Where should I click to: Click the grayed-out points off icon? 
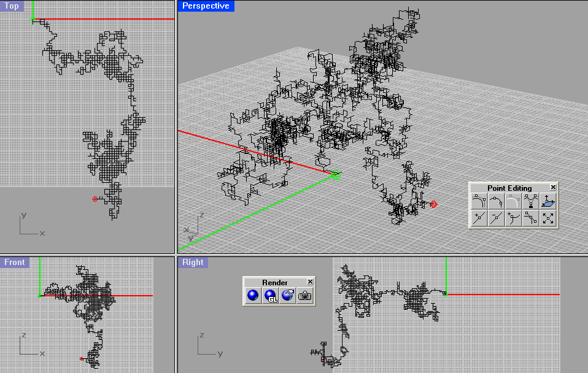(x=514, y=201)
